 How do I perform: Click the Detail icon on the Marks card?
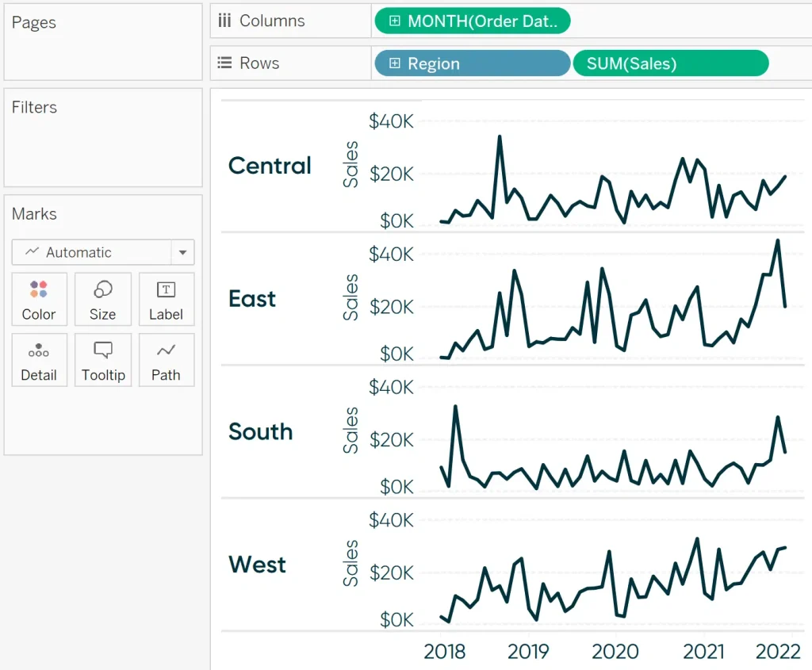[x=39, y=360]
